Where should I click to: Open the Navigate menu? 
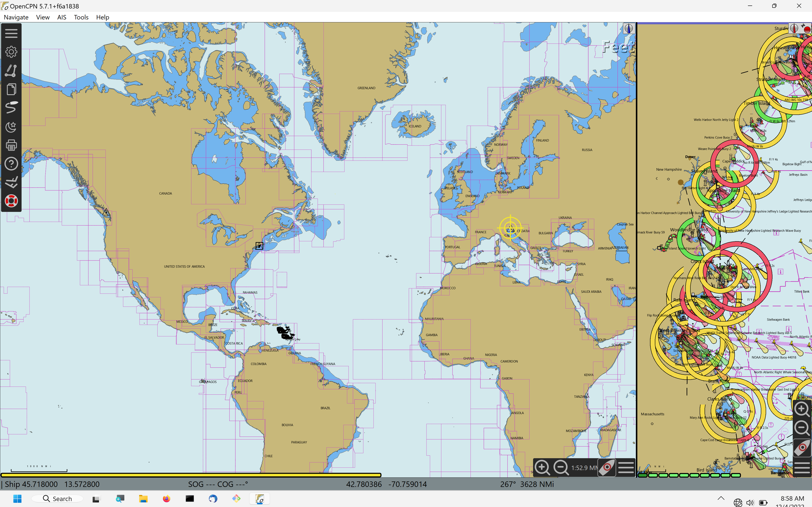16,17
